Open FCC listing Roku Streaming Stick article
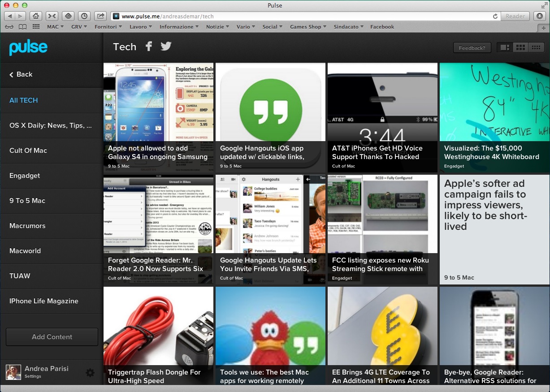The width and height of the screenshot is (550, 392). point(383,230)
